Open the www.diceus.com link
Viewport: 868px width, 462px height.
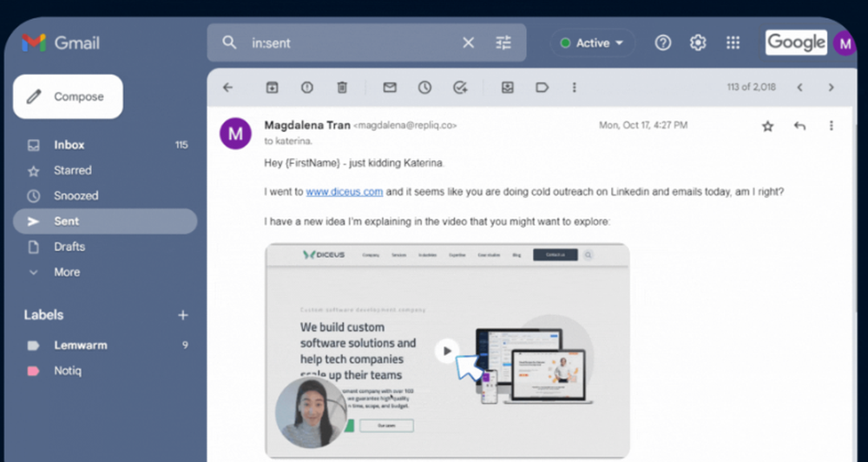tap(345, 192)
